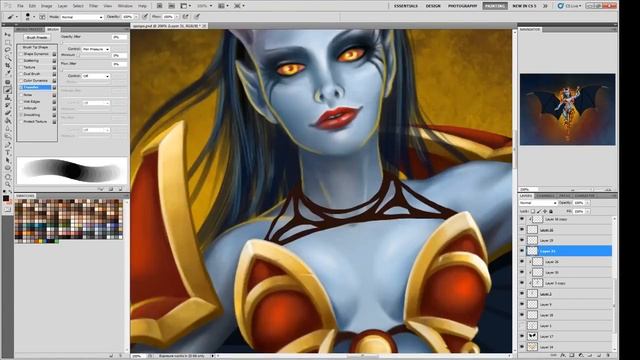
Task: Add a layer style via fx icon
Action: pos(563,356)
